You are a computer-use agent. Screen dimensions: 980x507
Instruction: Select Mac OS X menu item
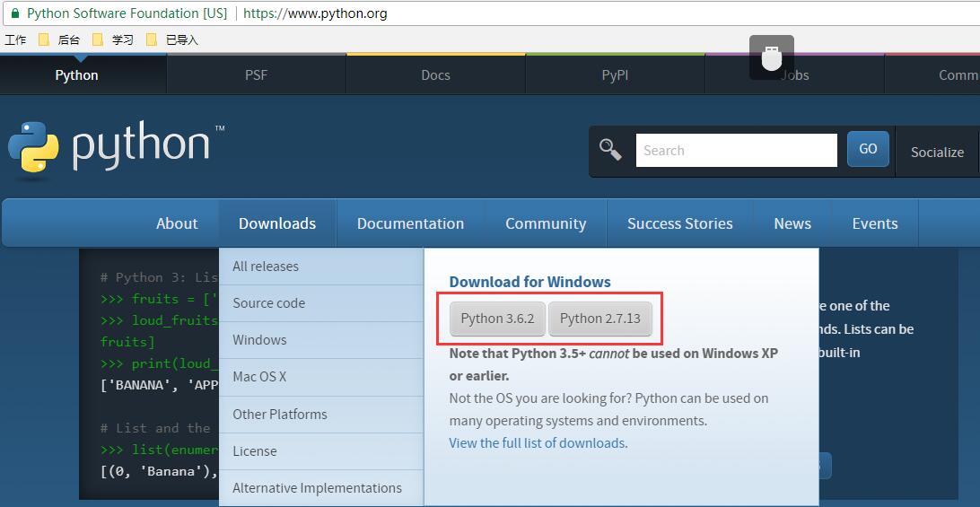259,377
